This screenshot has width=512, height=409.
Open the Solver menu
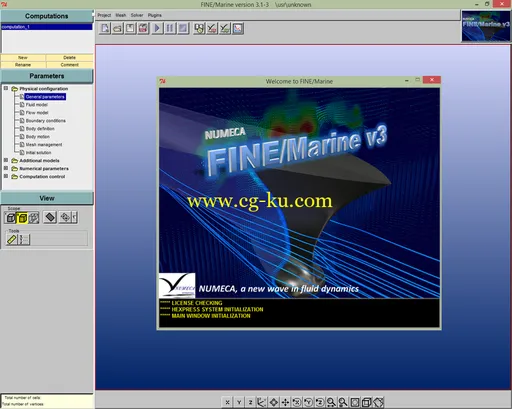(x=137, y=15)
